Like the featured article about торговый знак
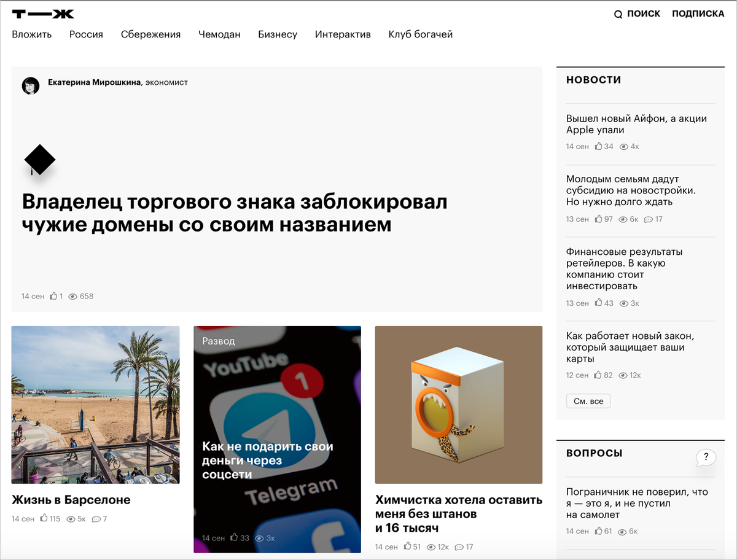 pos(53,296)
